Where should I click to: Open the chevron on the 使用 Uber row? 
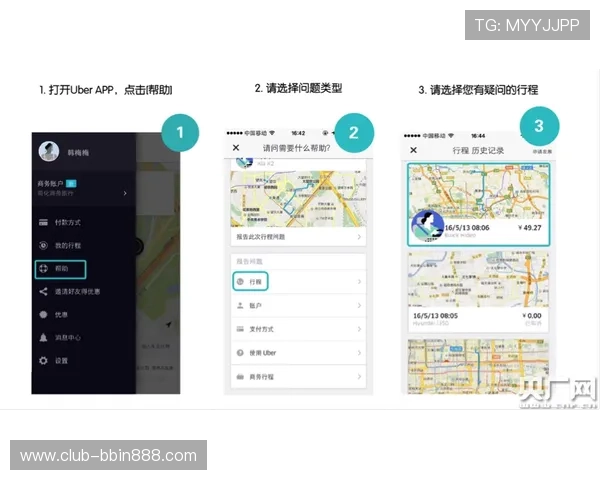tap(359, 353)
